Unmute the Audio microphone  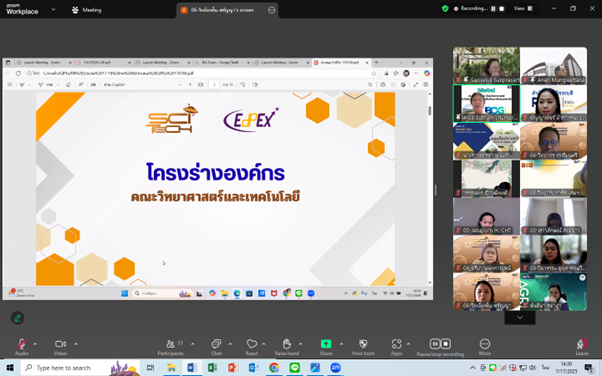[x=22, y=347]
